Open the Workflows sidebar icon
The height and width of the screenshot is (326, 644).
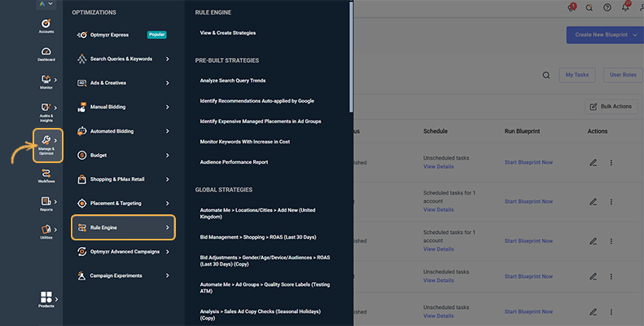[x=46, y=173]
